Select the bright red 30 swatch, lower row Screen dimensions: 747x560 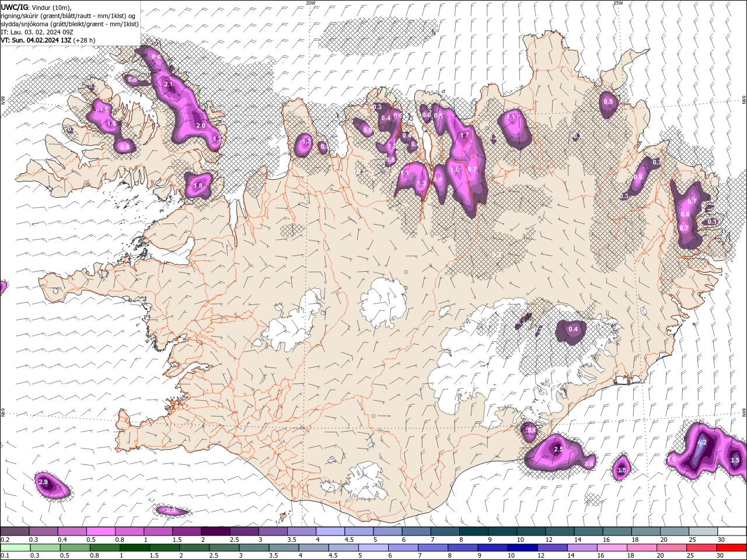[731, 548]
